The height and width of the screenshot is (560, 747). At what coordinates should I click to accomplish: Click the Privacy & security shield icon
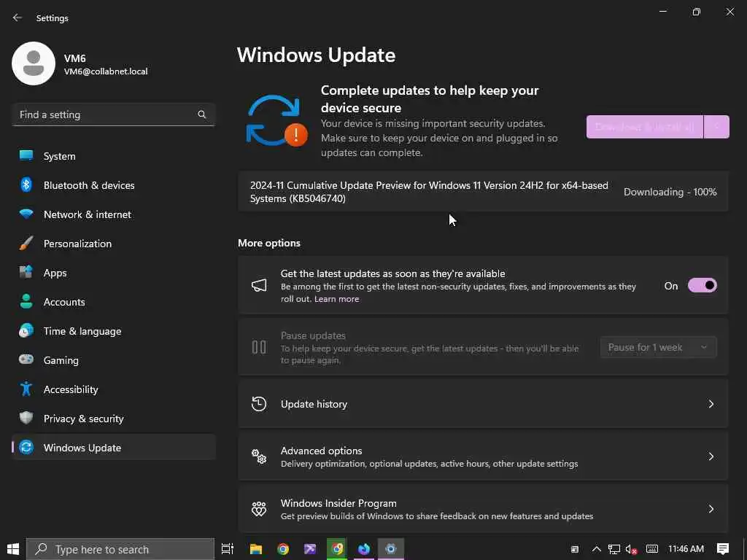[26, 418]
